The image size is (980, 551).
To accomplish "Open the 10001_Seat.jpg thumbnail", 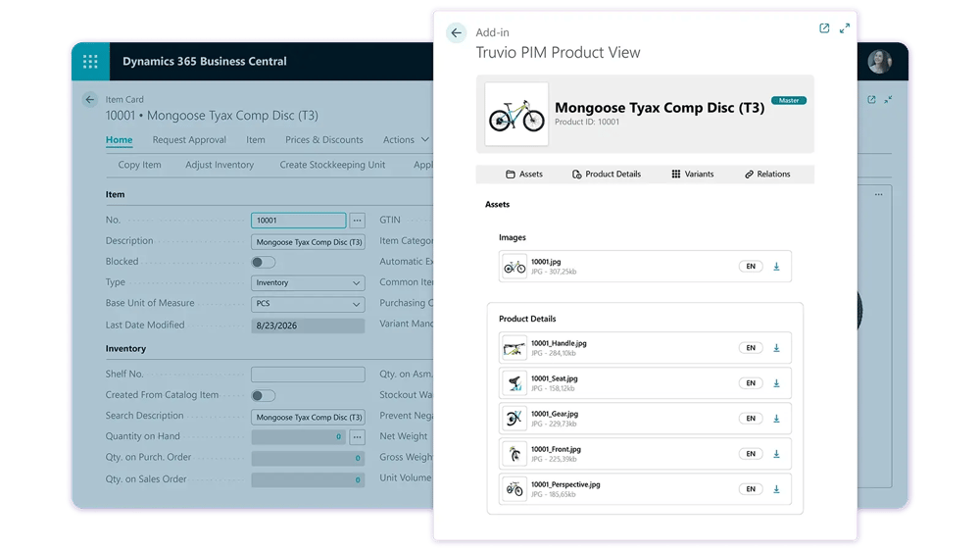I will (514, 383).
